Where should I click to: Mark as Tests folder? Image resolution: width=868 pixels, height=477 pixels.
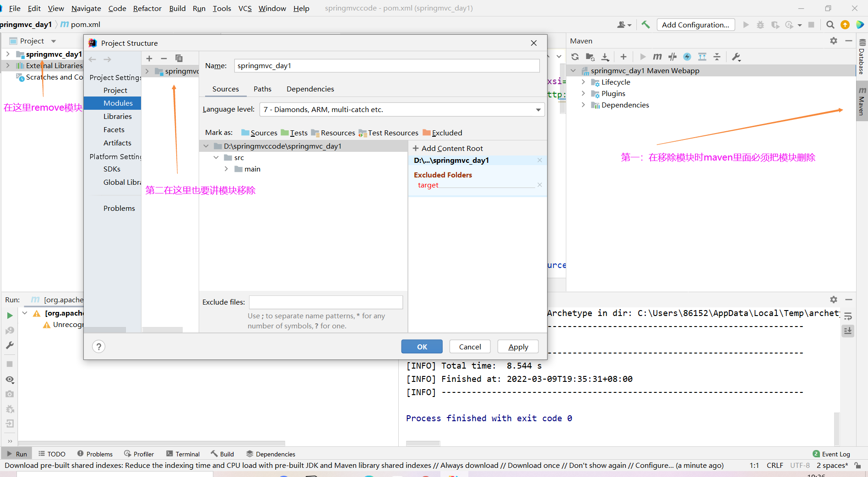294,133
